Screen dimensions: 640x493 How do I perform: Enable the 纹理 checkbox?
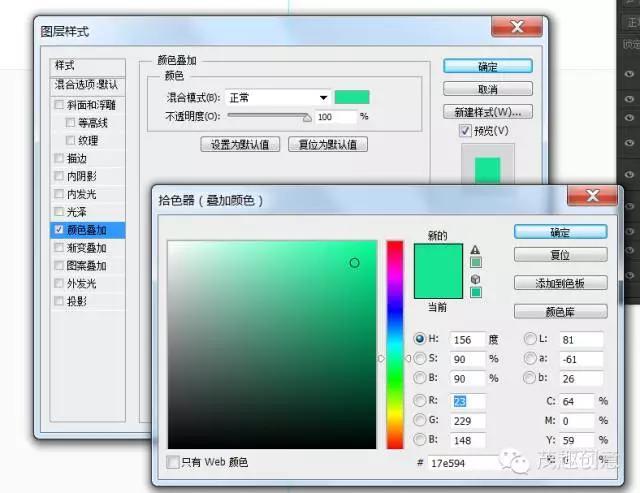[x=70, y=140]
